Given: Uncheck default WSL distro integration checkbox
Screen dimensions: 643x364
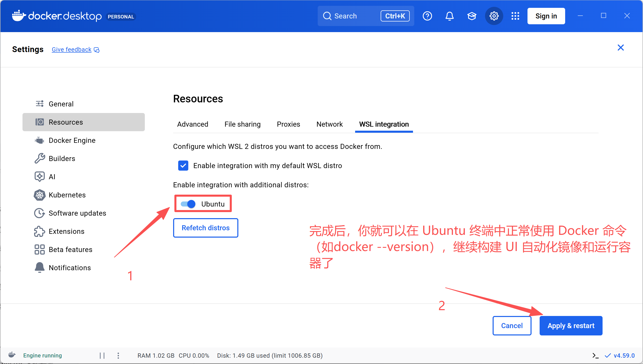Looking at the screenshot, I should click(x=183, y=166).
